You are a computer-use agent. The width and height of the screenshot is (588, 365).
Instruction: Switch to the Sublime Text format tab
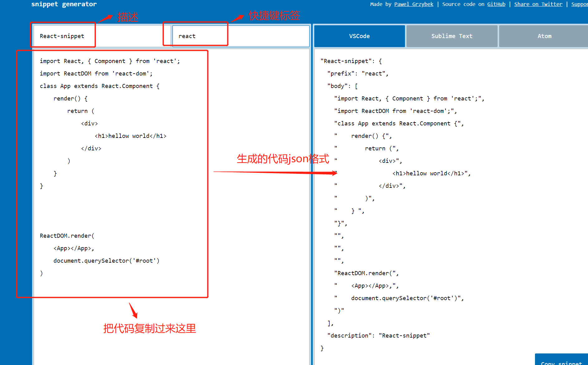(451, 36)
